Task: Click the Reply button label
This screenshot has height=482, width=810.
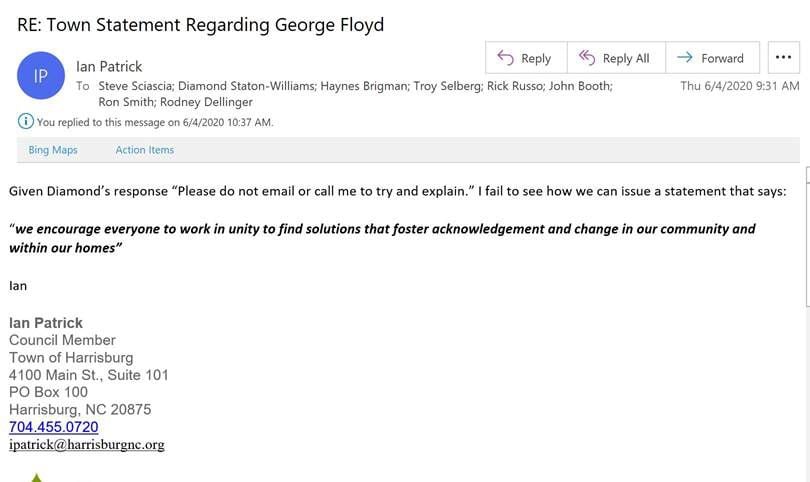Action: [536, 58]
